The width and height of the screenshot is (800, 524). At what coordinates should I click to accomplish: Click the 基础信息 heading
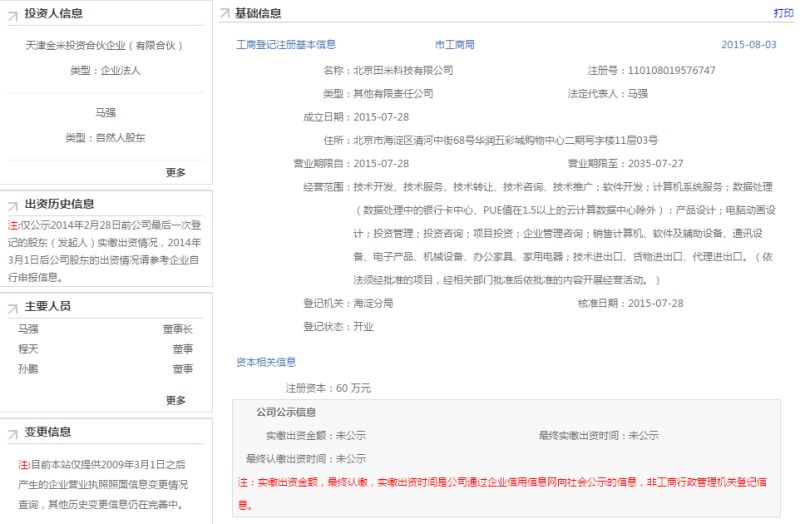pos(258,13)
